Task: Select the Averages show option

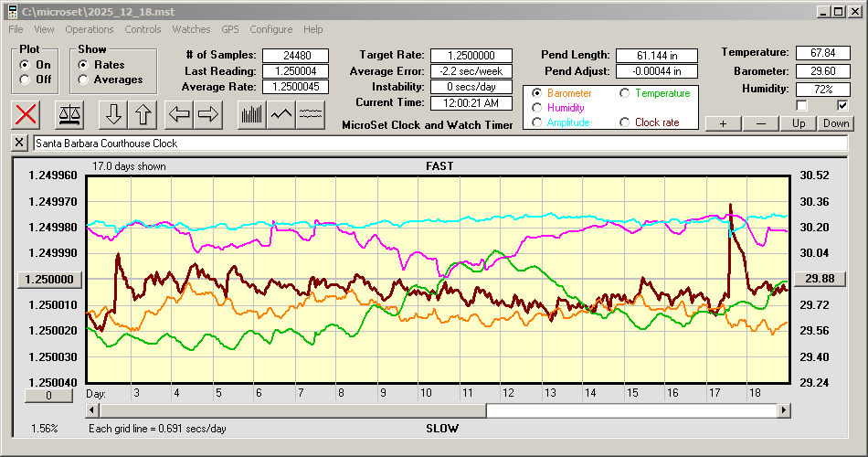Action: click(x=83, y=80)
